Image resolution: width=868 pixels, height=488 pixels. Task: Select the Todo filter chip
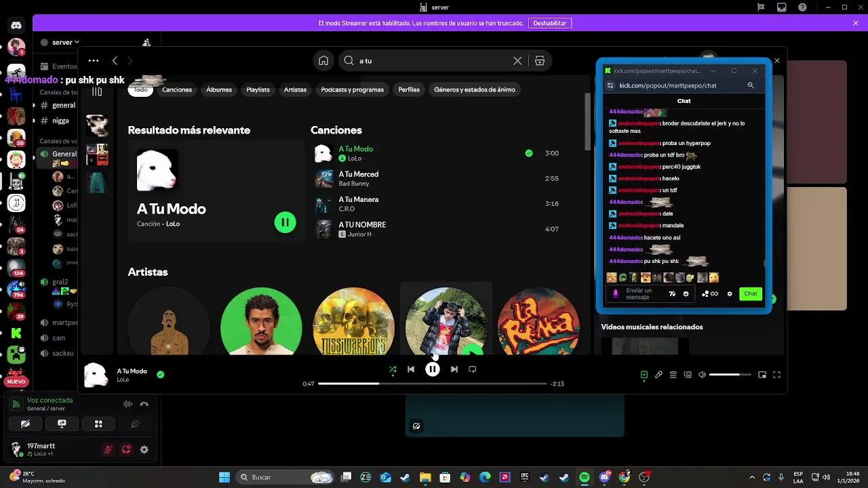(x=140, y=89)
